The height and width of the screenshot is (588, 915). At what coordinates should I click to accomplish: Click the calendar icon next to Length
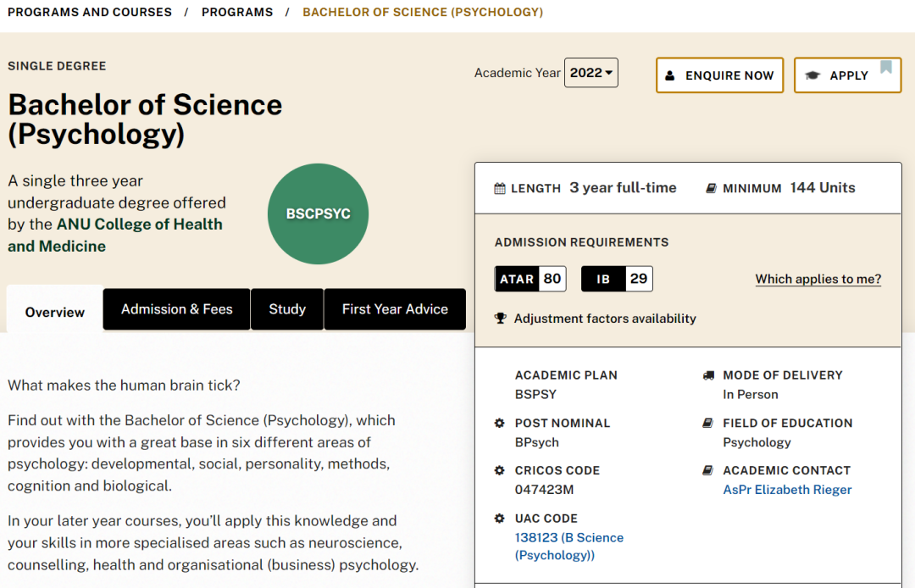pyautogui.click(x=500, y=188)
